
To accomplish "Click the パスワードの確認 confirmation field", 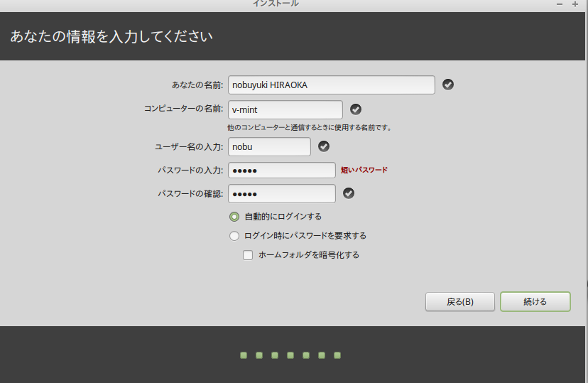I will (x=281, y=193).
